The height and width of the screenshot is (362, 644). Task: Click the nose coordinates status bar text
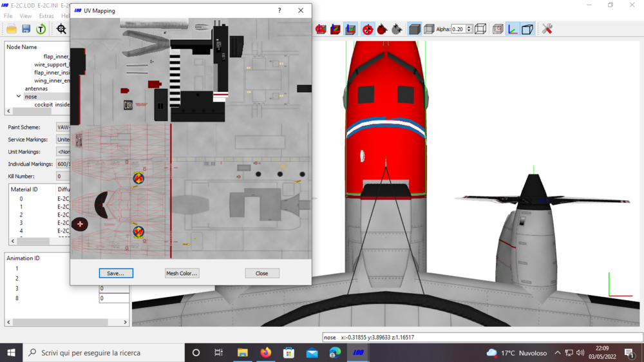pyautogui.click(x=369, y=338)
